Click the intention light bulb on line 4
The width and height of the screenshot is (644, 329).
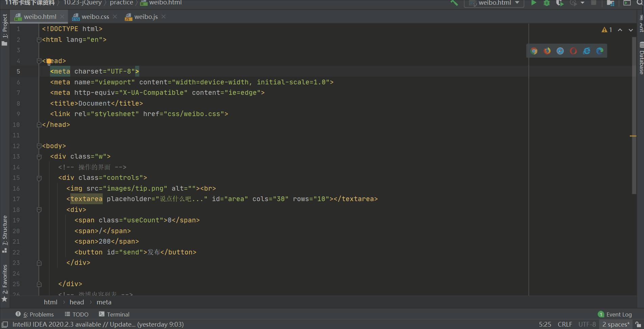click(49, 61)
